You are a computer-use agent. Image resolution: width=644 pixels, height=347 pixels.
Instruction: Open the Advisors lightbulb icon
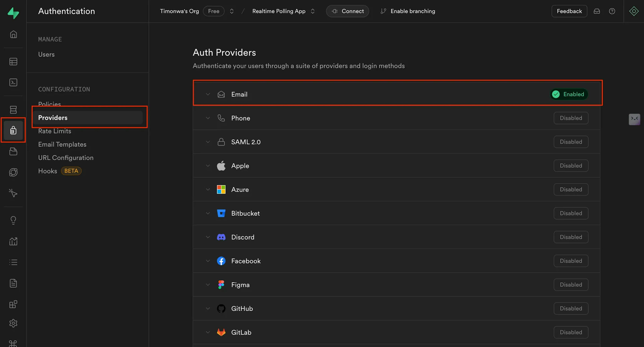[x=13, y=220]
